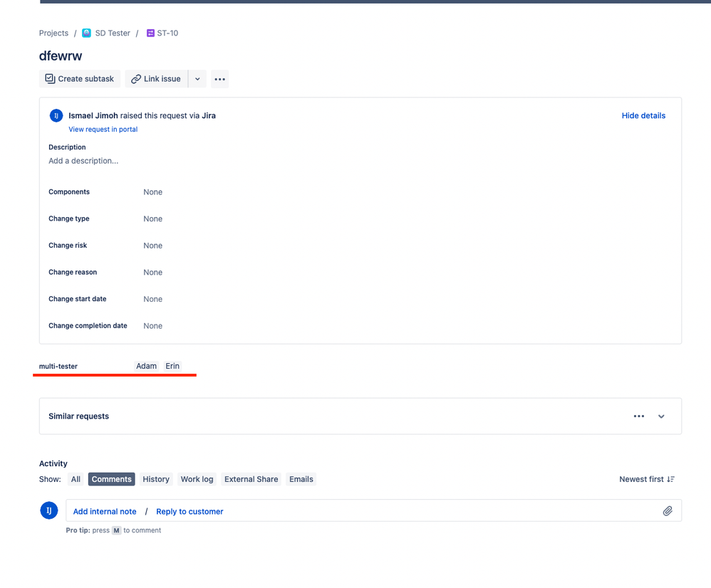Click Ismael Jimoh's avatar icon

coord(56,115)
